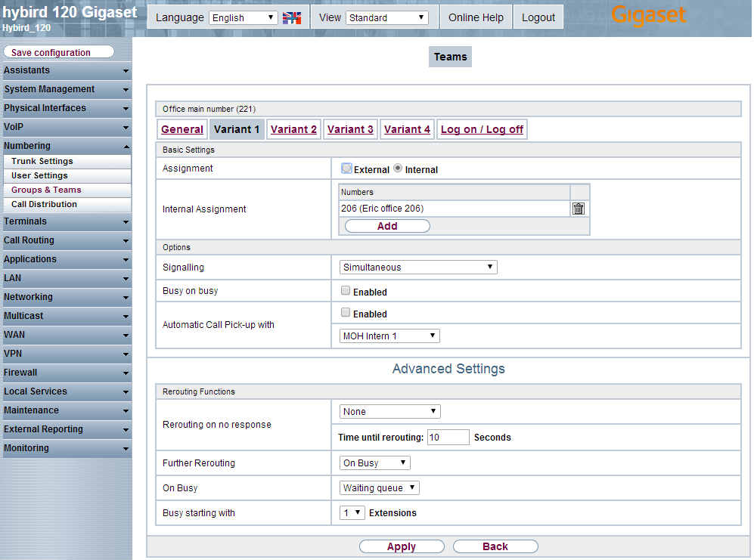This screenshot has width=754, height=560.
Task: Select the External assignment radio button
Action: (x=346, y=169)
